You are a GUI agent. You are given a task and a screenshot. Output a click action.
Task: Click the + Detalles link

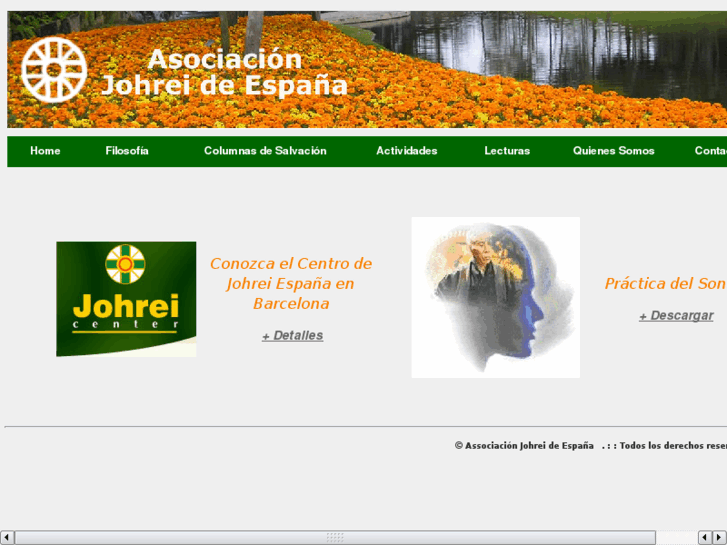click(293, 335)
